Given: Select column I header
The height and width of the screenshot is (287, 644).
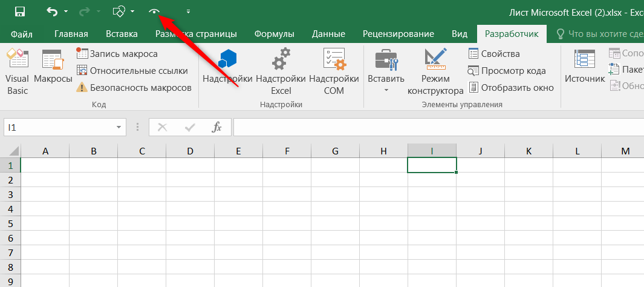Looking at the screenshot, I should pyautogui.click(x=432, y=151).
